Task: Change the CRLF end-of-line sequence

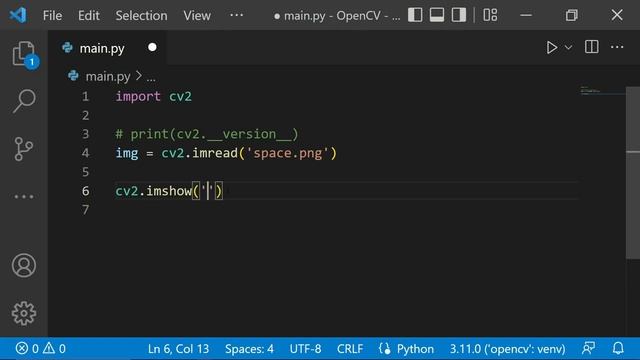Action: click(x=350, y=349)
